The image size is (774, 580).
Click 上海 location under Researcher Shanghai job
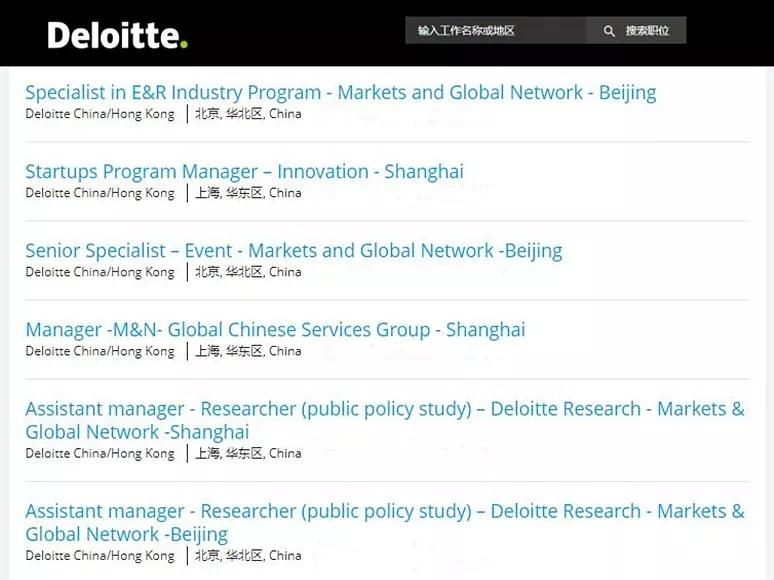coord(207,453)
